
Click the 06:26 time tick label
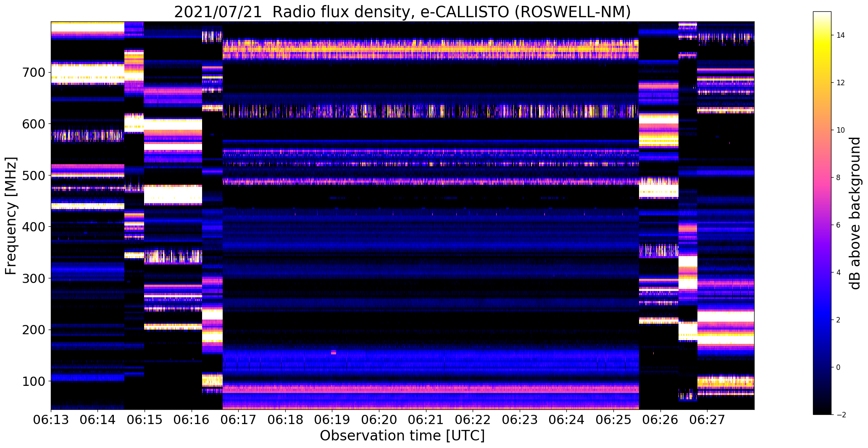point(660,419)
